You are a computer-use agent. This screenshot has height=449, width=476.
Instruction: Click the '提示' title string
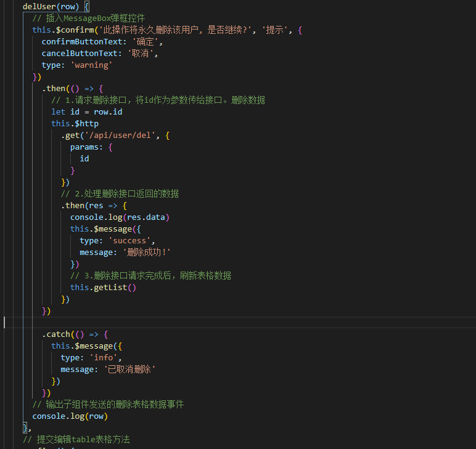click(274, 30)
